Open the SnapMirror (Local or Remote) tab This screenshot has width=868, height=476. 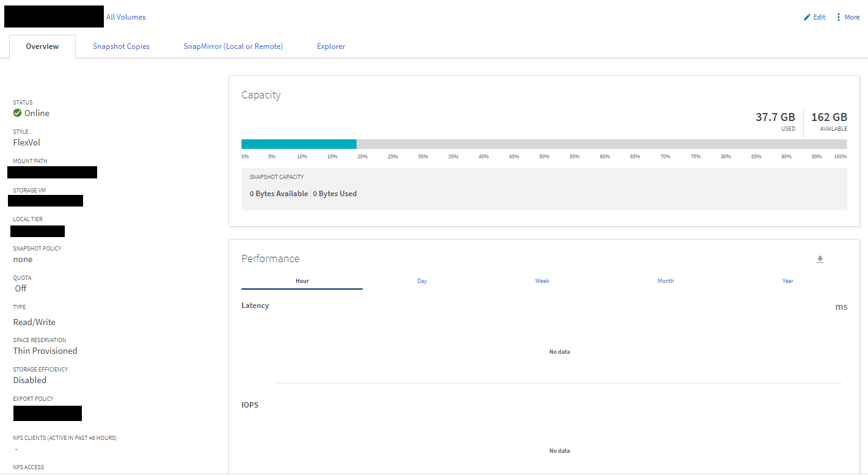(x=233, y=46)
